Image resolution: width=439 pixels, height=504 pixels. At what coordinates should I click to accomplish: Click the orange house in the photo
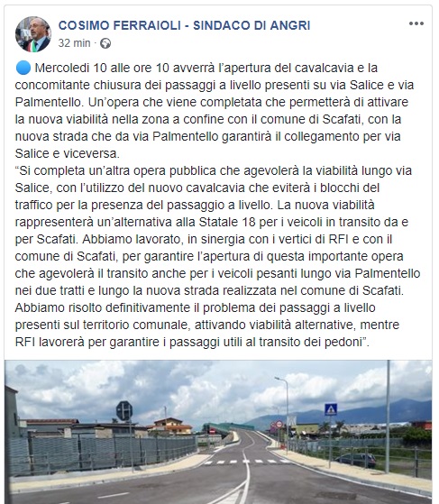click(170, 426)
